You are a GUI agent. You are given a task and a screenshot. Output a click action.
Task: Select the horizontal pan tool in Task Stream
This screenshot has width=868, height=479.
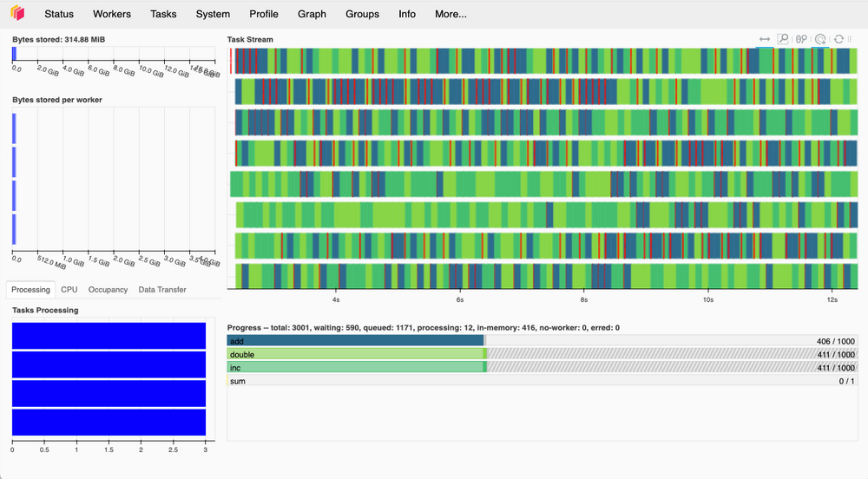coord(765,39)
